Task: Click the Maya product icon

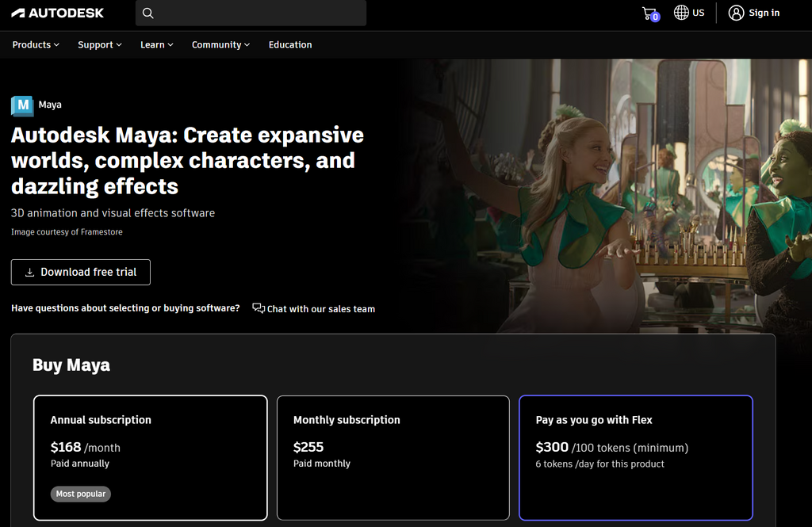Action: (x=22, y=105)
